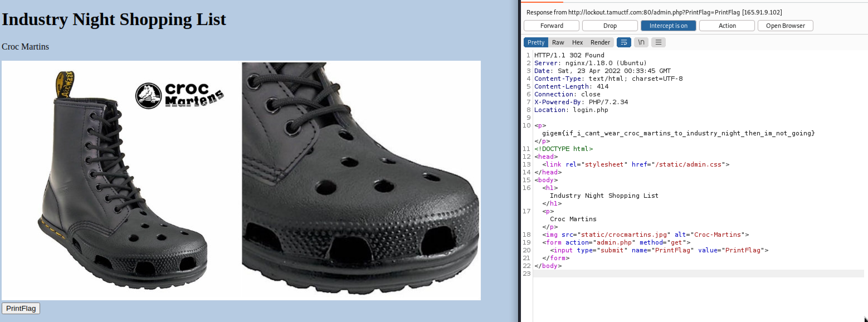Switch to the Hex view tab

click(577, 42)
